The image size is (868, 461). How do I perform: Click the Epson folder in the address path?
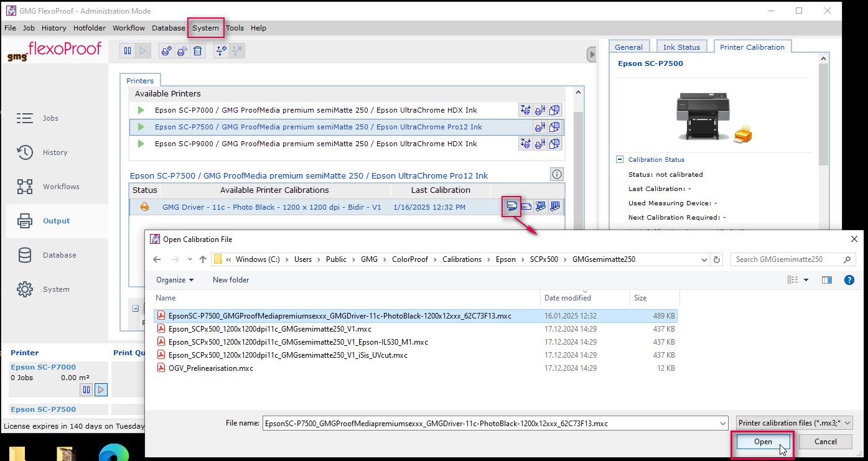click(x=506, y=259)
